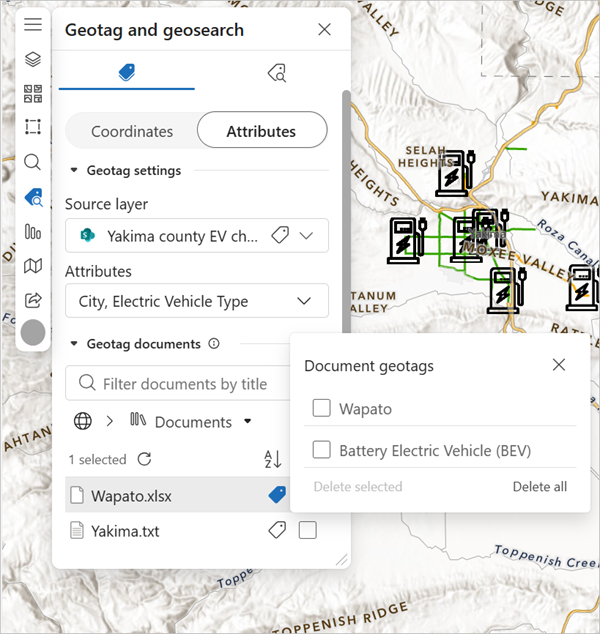The image size is (600, 634).
Task: Collapse the Geotag documents section
Action: [x=74, y=344]
